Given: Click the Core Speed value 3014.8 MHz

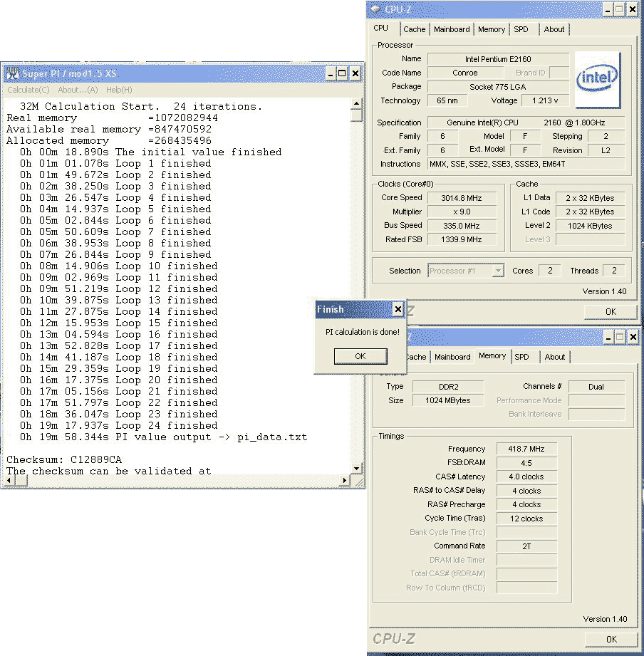Looking at the screenshot, I should click(462, 198).
